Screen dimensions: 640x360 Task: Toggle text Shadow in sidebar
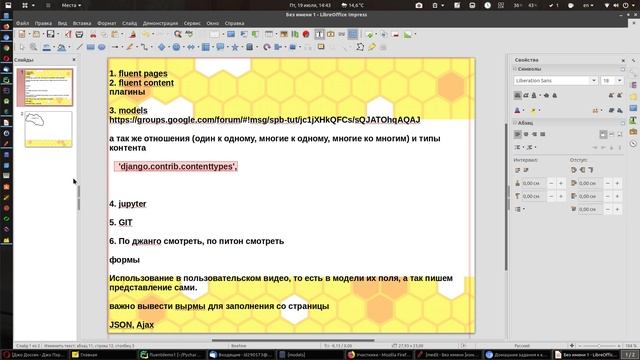(555, 95)
